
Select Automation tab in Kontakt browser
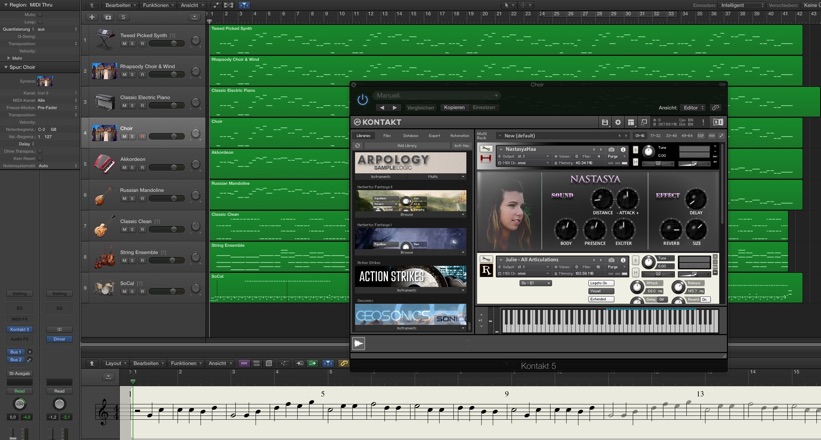click(x=460, y=136)
